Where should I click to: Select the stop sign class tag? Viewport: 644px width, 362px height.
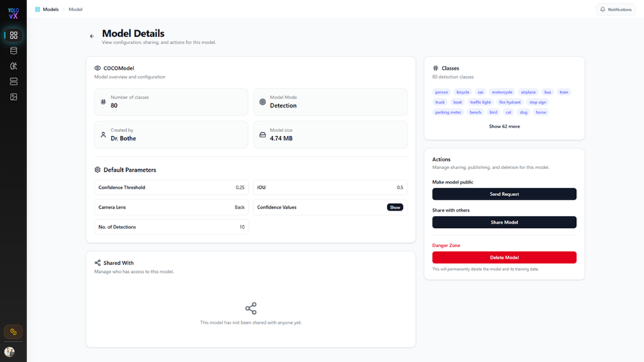pyautogui.click(x=537, y=102)
